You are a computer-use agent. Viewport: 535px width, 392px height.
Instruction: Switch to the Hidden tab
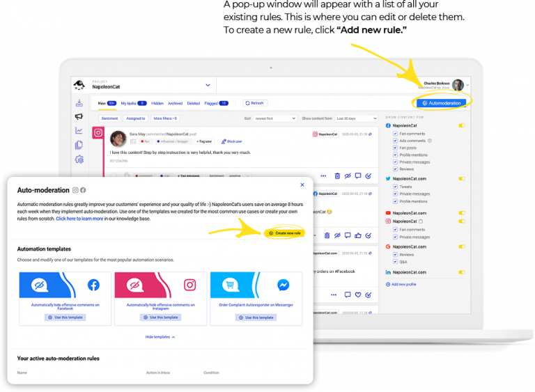(x=157, y=103)
